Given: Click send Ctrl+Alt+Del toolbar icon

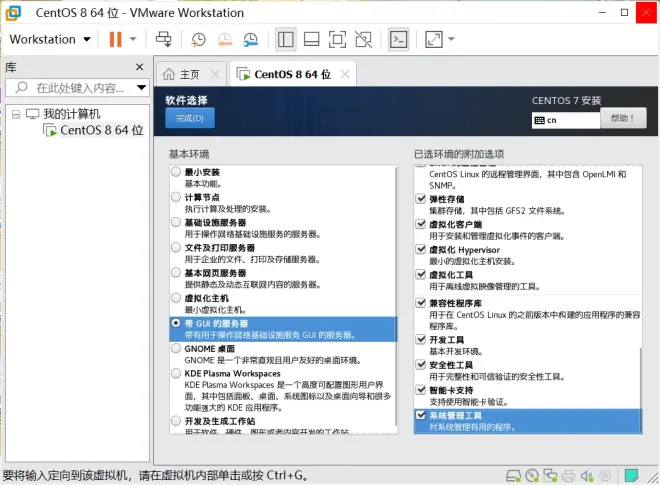Looking at the screenshot, I should pyautogui.click(x=163, y=39).
